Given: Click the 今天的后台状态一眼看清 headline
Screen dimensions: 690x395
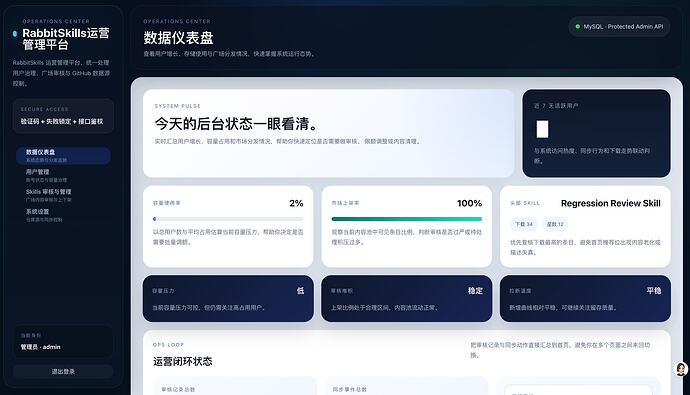Looking at the screenshot, I should pos(236,124).
